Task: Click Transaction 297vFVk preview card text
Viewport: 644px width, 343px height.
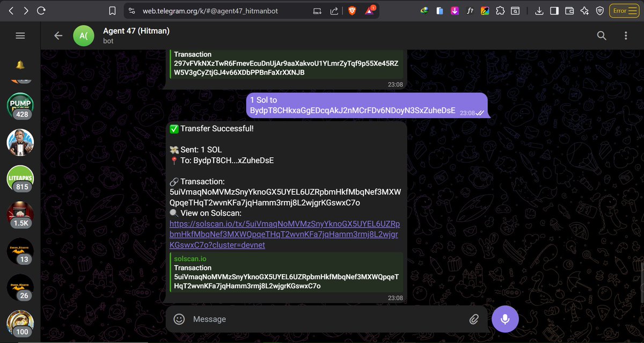Action: [287, 63]
